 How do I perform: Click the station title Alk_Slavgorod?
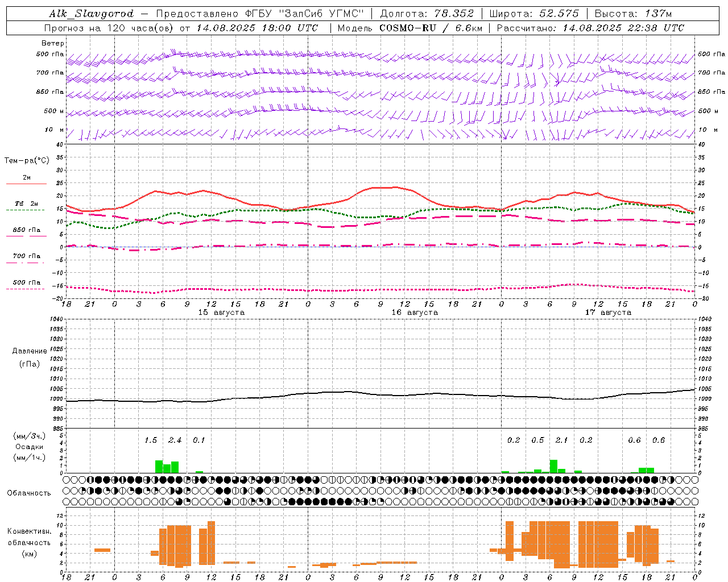[92, 14]
